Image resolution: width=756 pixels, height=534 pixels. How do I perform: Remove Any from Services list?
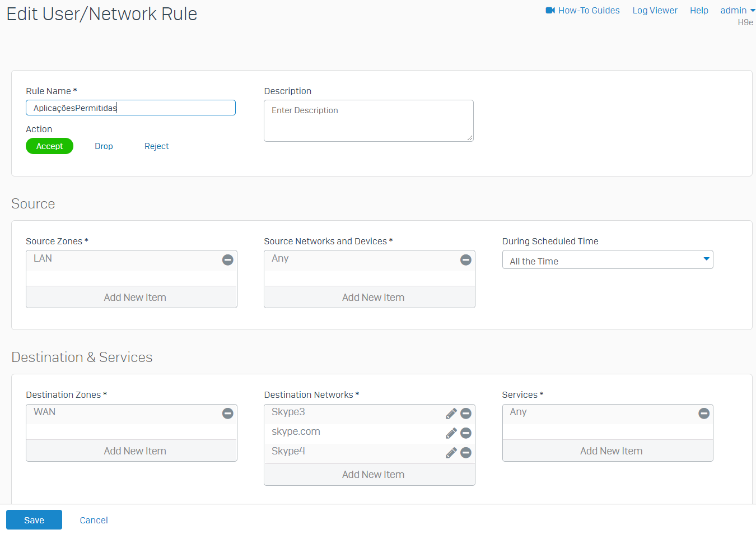click(x=704, y=414)
